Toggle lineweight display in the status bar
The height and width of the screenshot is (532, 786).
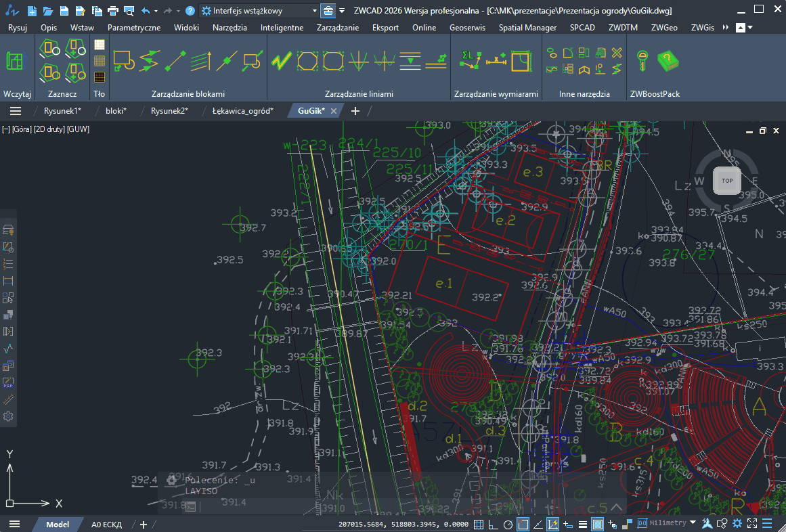(582, 524)
